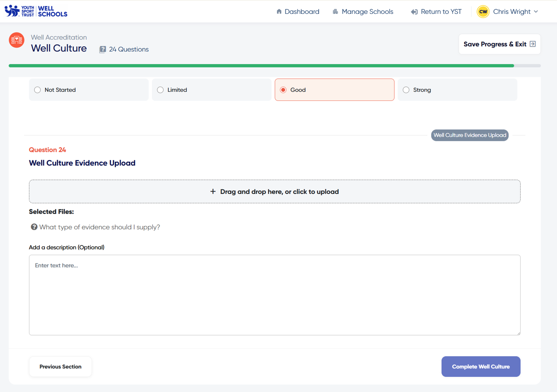Click the 24 Questions question-mark icon
The height and width of the screenshot is (392, 557).
(103, 49)
